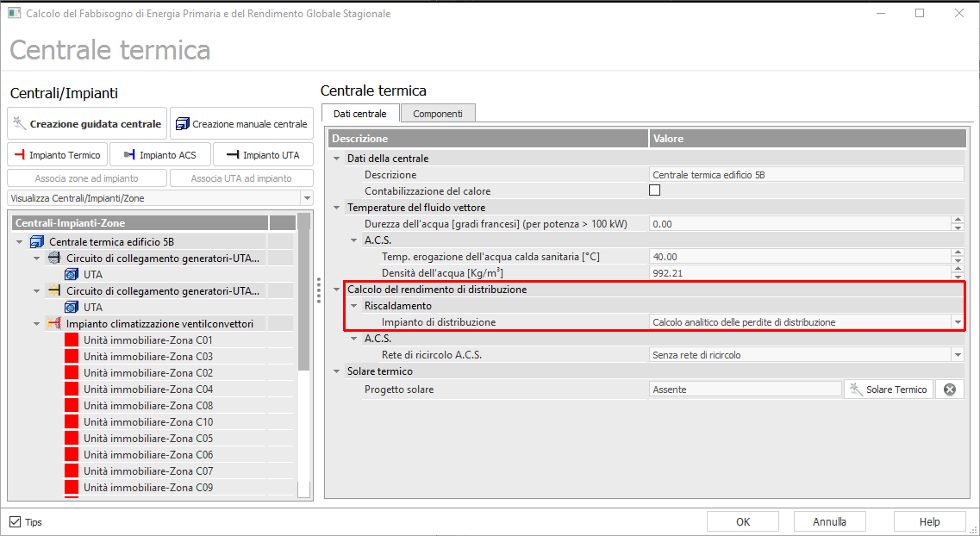
Task: Click the Creazione manuale centrale button
Action: pyautogui.click(x=241, y=124)
